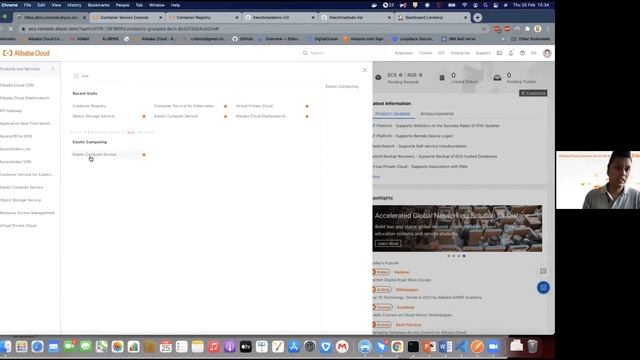Open Alibaba Cloud CDN in sidebar

pos(17,85)
